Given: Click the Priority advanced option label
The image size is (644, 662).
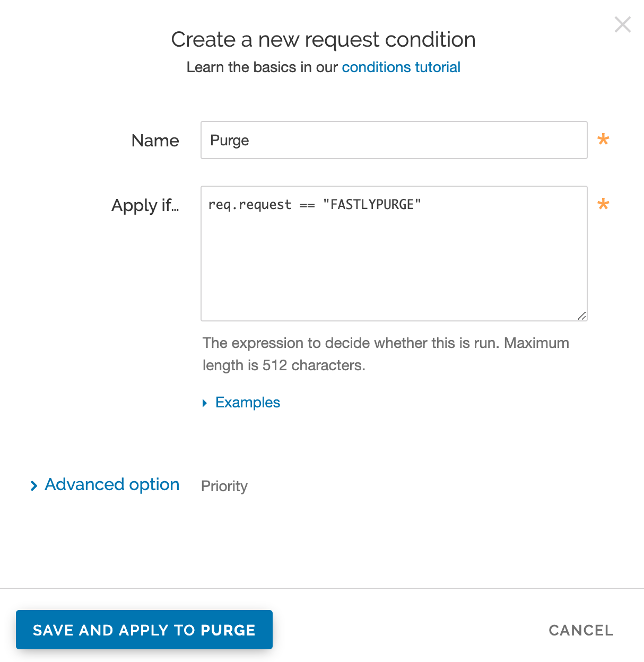Looking at the screenshot, I should tap(224, 486).
